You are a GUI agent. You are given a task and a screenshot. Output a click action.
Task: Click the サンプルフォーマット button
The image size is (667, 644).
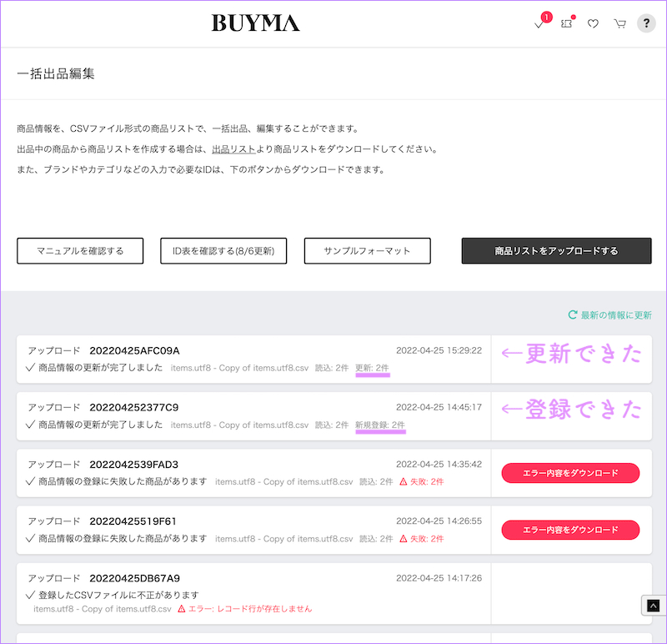point(367,250)
